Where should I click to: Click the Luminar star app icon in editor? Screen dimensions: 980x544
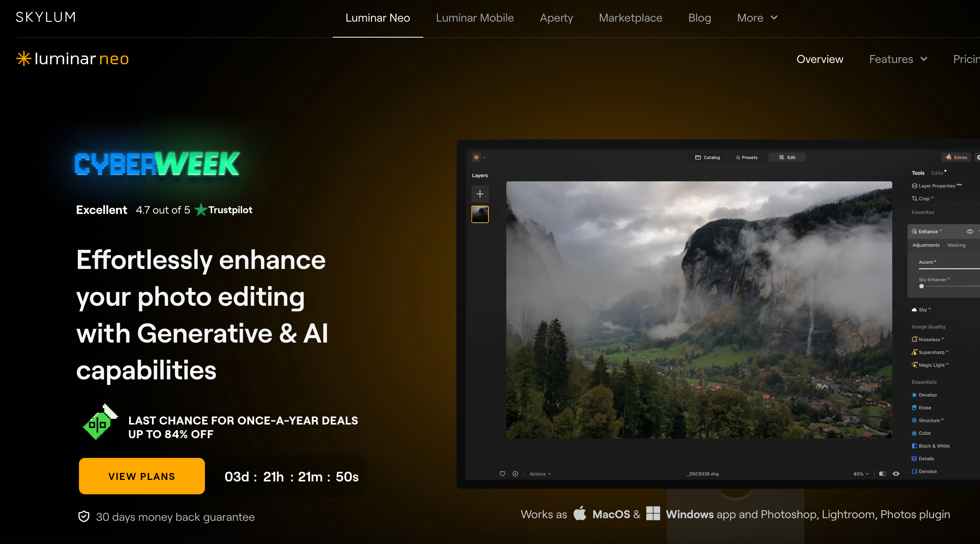476,157
